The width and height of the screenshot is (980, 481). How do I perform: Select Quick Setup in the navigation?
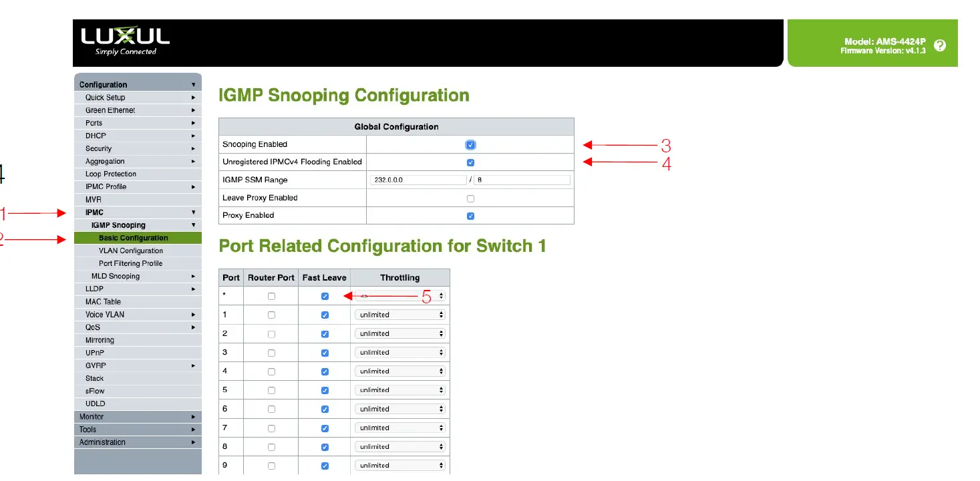point(138,97)
